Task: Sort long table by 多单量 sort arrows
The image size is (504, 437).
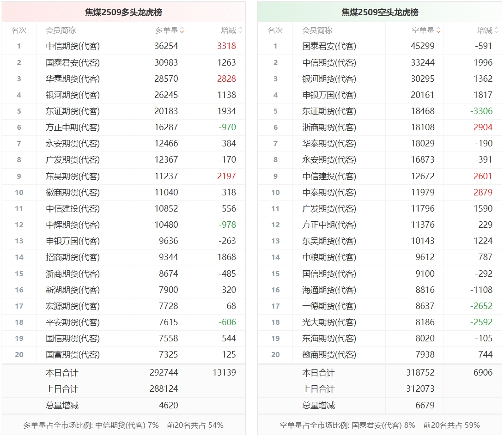Action: point(182,30)
